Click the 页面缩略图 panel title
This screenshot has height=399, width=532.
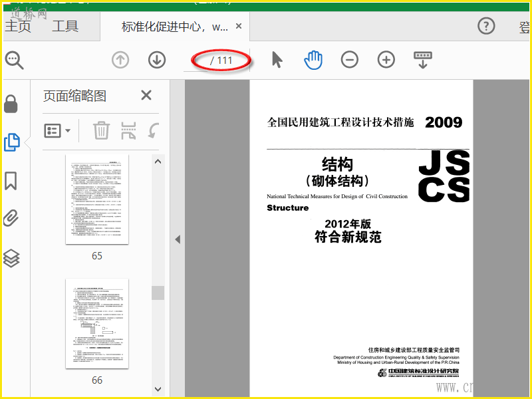coord(74,96)
